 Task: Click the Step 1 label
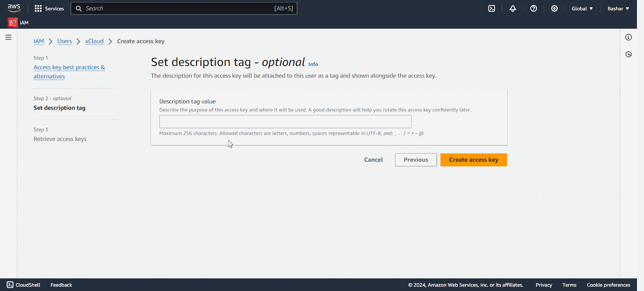click(x=41, y=58)
